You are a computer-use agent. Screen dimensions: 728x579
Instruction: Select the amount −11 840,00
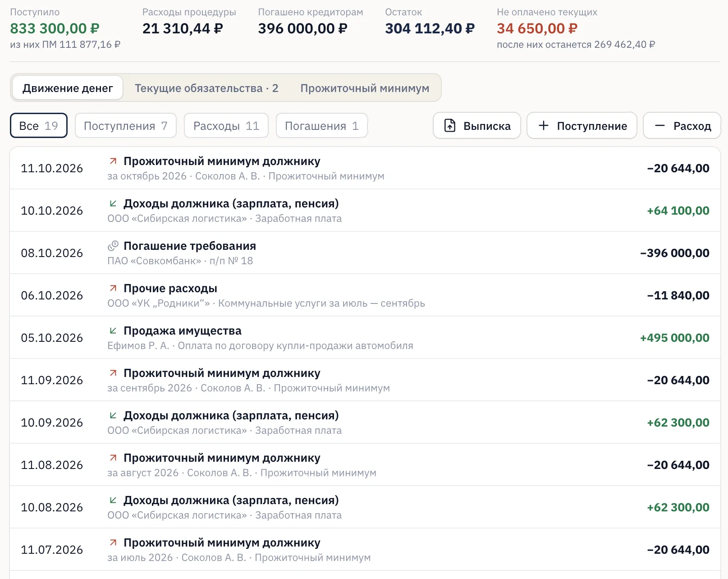coord(678,295)
